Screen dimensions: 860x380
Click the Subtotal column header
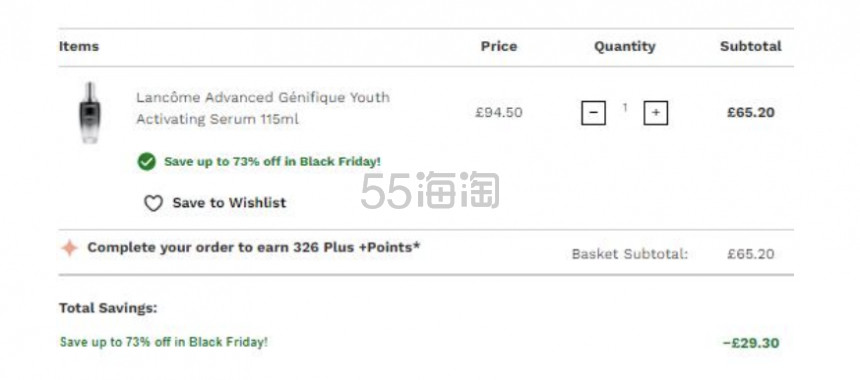click(x=751, y=47)
